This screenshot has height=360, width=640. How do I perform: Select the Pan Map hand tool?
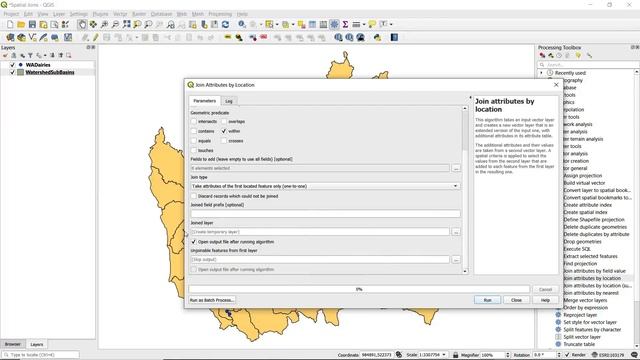[x=82, y=24]
